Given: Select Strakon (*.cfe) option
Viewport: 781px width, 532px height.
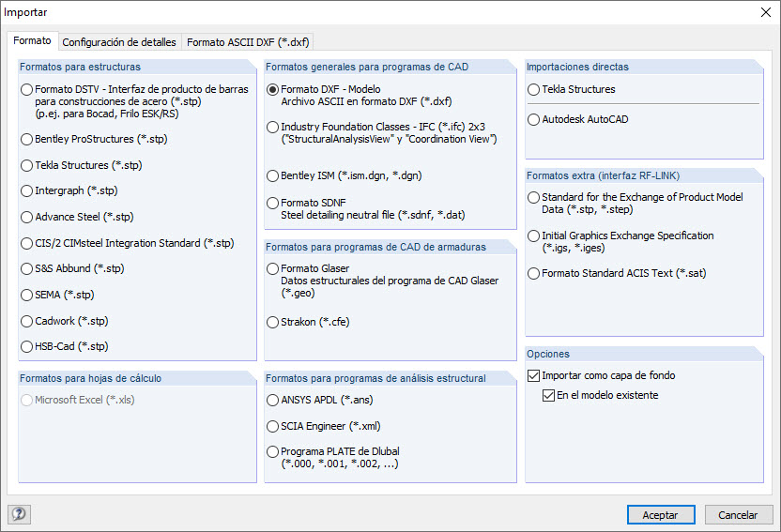Looking at the screenshot, I should pos(273,322).
